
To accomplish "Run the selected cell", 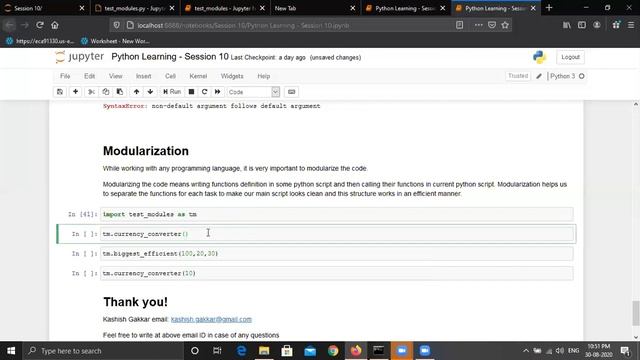I will pos(172,92).
